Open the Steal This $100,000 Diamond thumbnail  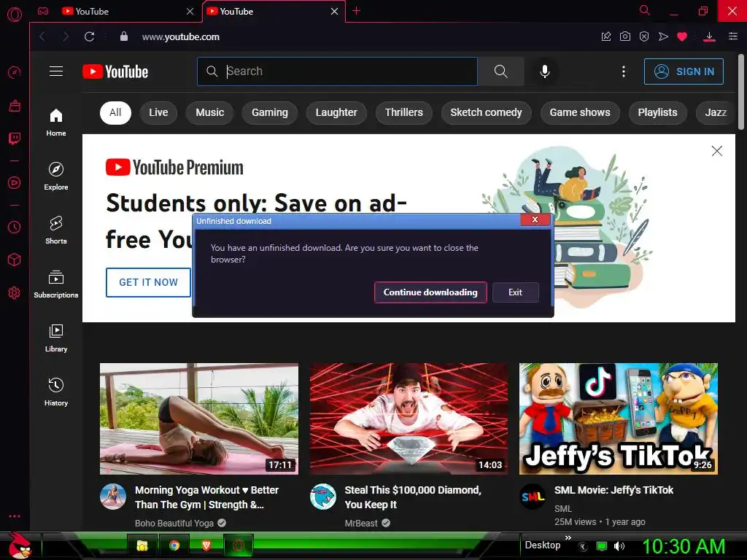[409, 419]
